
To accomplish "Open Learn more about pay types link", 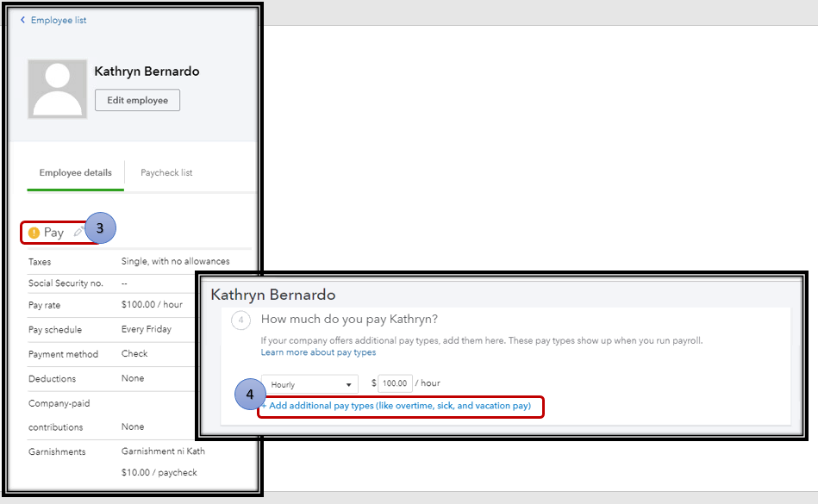I will (x=318, y=352).
